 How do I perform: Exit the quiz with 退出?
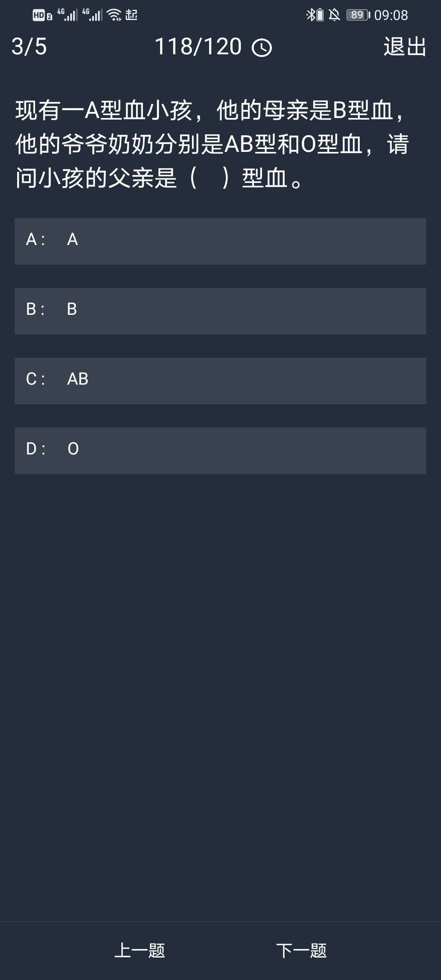tap(405, 47)
